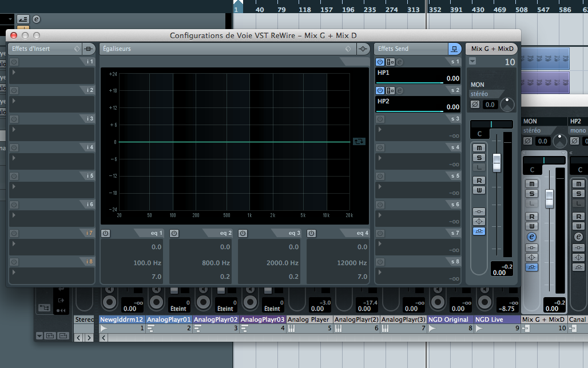Image resolution: width=588 pixels, height=368 pixels.
Task: Turn on the eq 3 band
Action: [x=243, y=233]
